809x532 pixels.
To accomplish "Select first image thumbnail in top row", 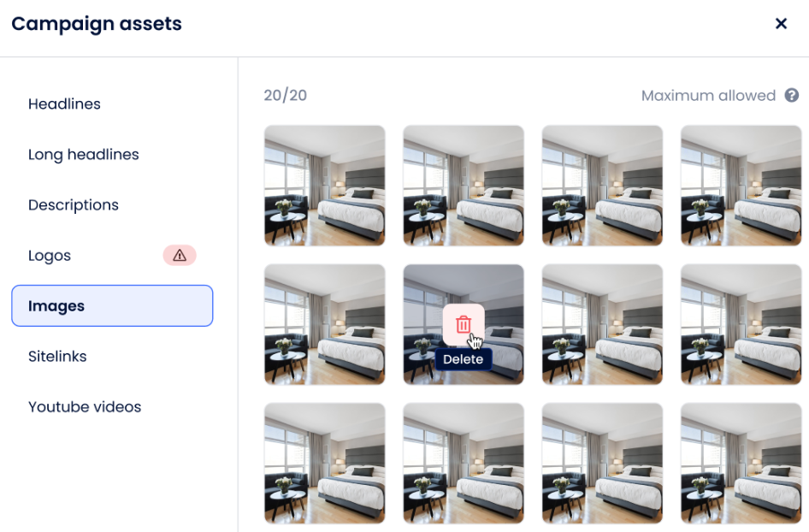I will [325, 186].
